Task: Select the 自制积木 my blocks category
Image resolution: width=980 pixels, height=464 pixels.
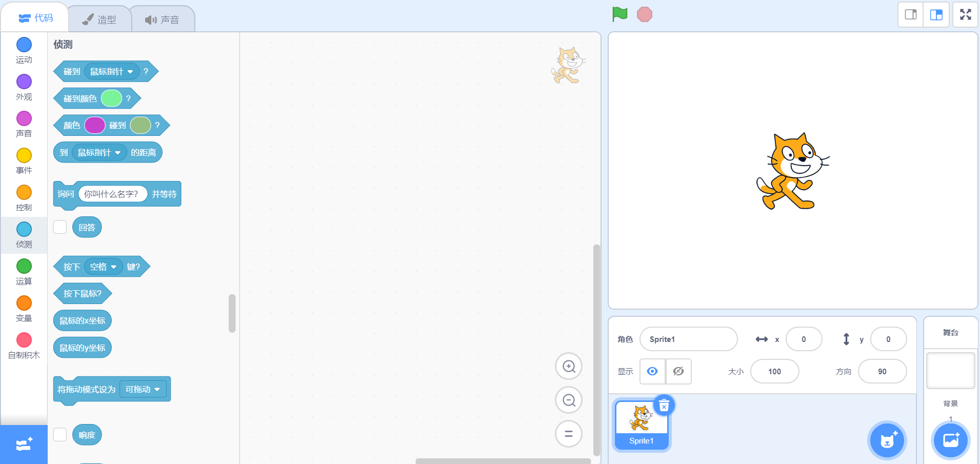Action: [24, 346]
